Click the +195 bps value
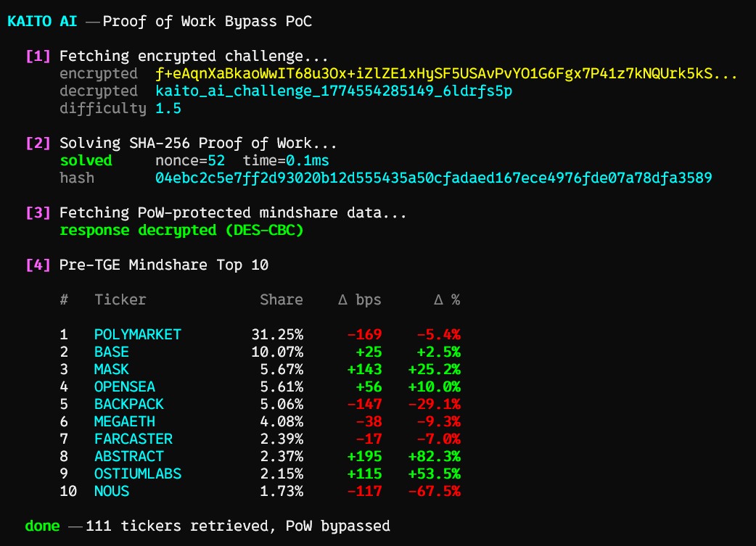Image resolution: width=756 pixels, height=546 pixels. point(364,456)
